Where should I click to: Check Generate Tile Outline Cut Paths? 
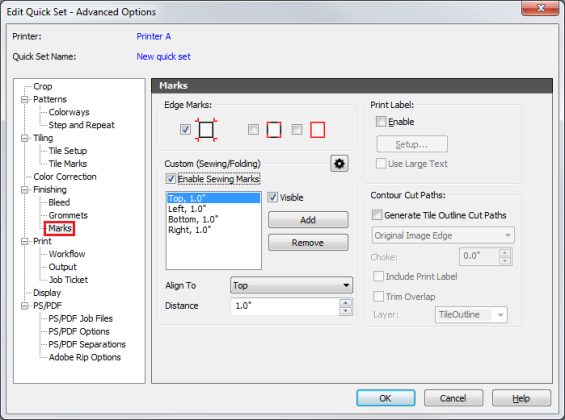click(377, 215)
